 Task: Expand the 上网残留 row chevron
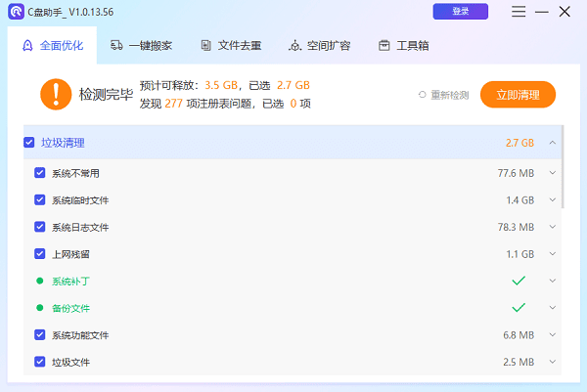point(553,253)
